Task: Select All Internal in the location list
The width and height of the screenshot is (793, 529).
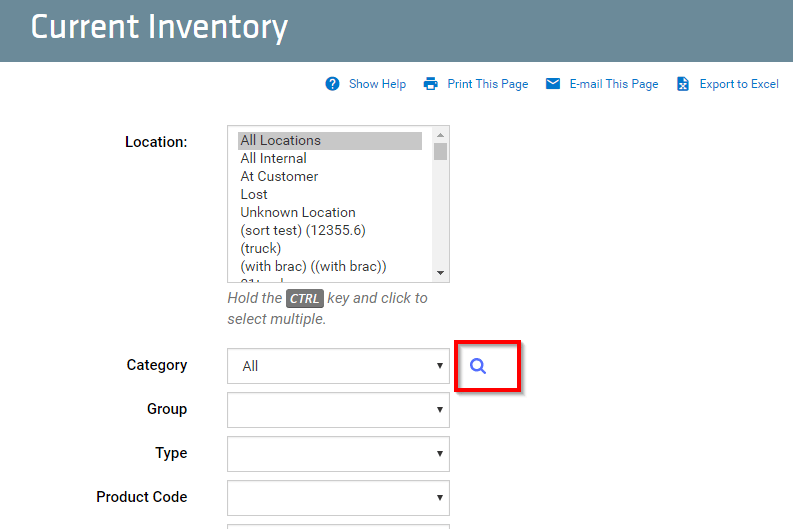Action: pos(330,159)
